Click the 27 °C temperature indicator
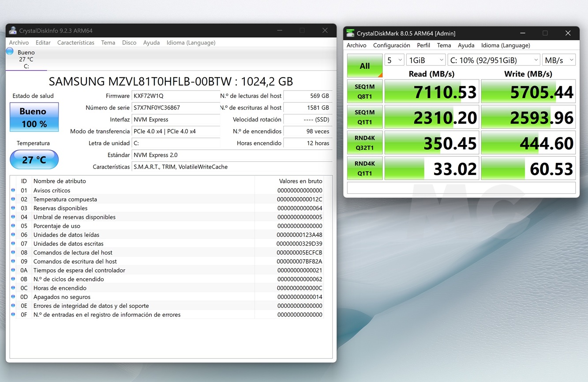Image resolution: width=588 pixels, height=382 pixels. [x=34, y=159]
